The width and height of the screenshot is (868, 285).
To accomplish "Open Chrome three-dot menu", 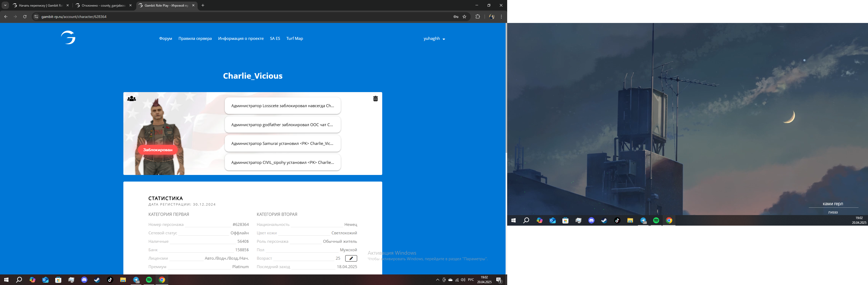I will point(501,16).
